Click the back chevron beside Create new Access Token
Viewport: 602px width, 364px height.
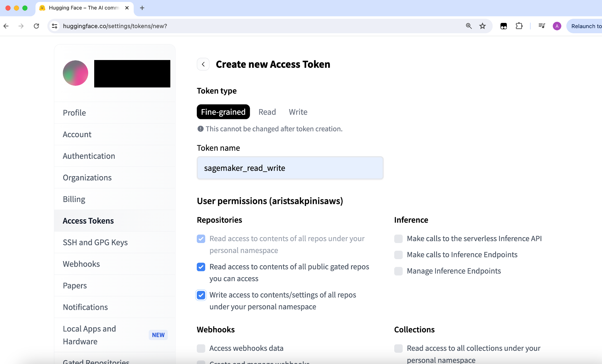(x=203, y=64)
